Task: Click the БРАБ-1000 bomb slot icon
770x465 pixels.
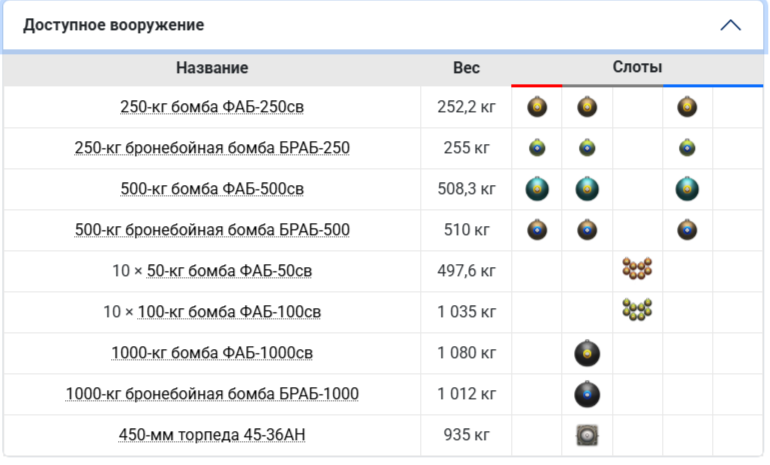Action: coord(587,394)
